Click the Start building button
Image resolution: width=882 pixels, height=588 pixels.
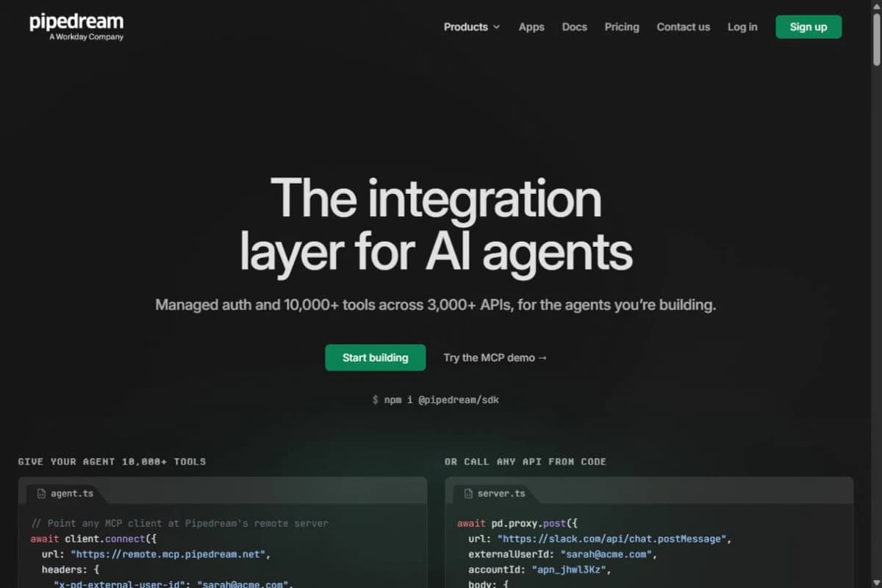coord(375,357)
